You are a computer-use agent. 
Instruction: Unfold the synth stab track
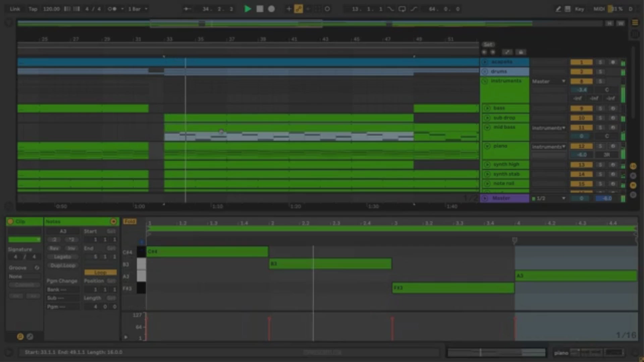click(487, 174)
